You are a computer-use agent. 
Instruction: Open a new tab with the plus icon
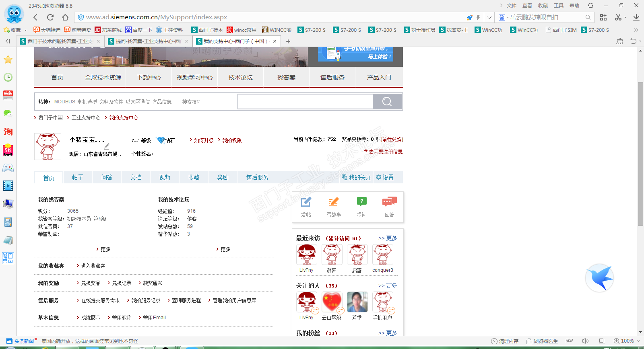(288, 41)
